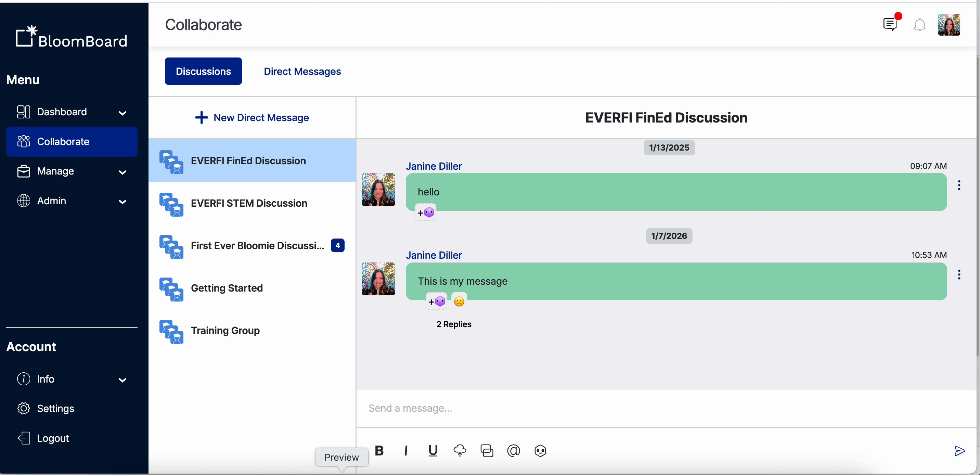Start a New Direct Message
This screenshot has height=475, width=980.
click(252, 118)
